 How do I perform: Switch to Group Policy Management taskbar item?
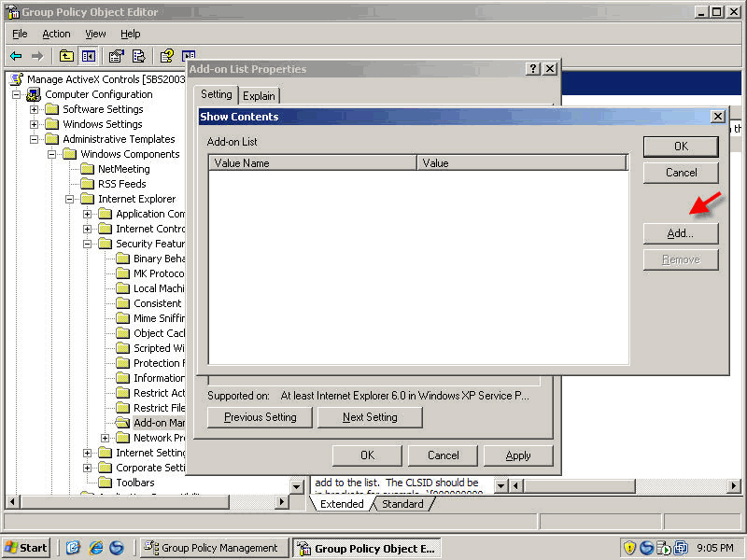click(214, 548)
